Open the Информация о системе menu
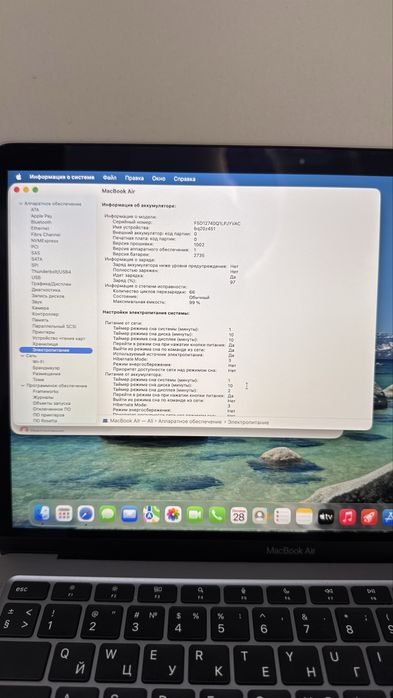The height and width of the screenshot is (698, 393). (x=62, y=177)
